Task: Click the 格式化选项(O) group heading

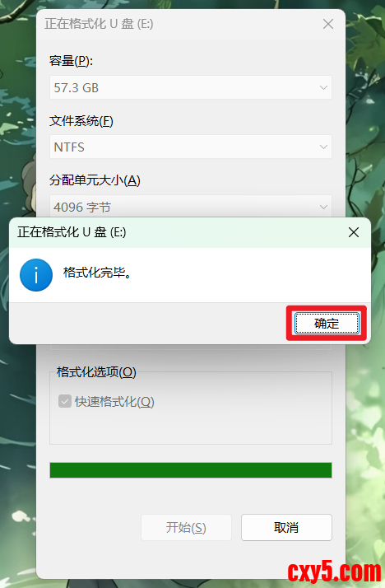Action: tap(96, 372)
